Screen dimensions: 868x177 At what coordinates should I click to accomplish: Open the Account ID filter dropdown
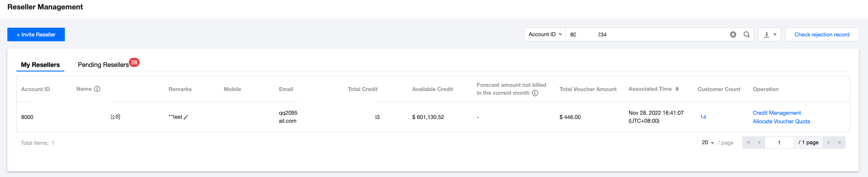click(x=544, y=34)
